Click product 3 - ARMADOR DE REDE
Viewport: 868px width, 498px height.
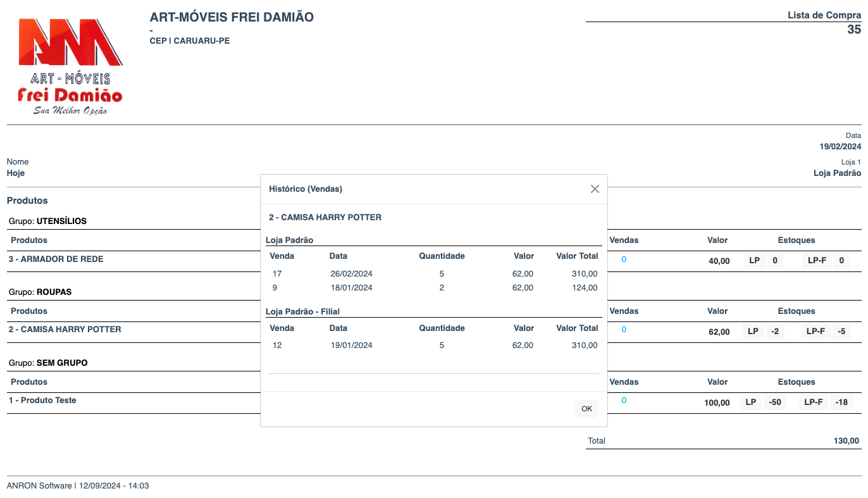tap(56, 259)
